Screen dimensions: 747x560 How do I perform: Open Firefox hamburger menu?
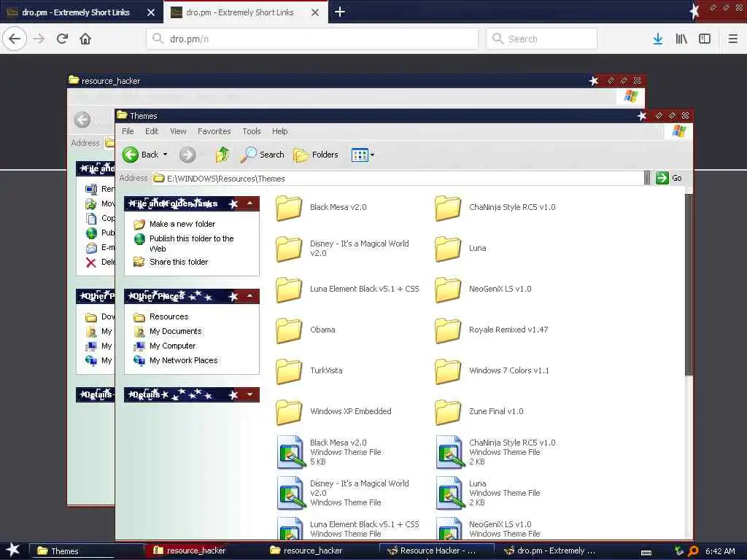pyautogui.click(x=733, y=39)
